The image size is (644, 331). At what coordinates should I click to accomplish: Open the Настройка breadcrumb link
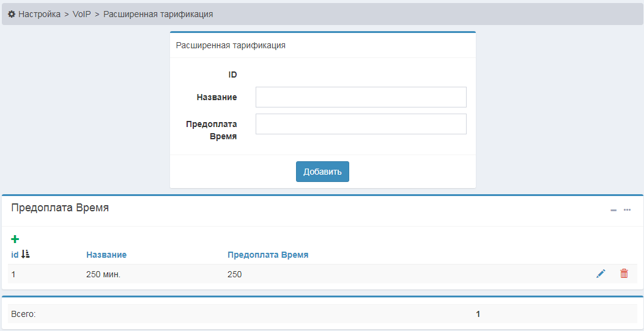point(40,14)
